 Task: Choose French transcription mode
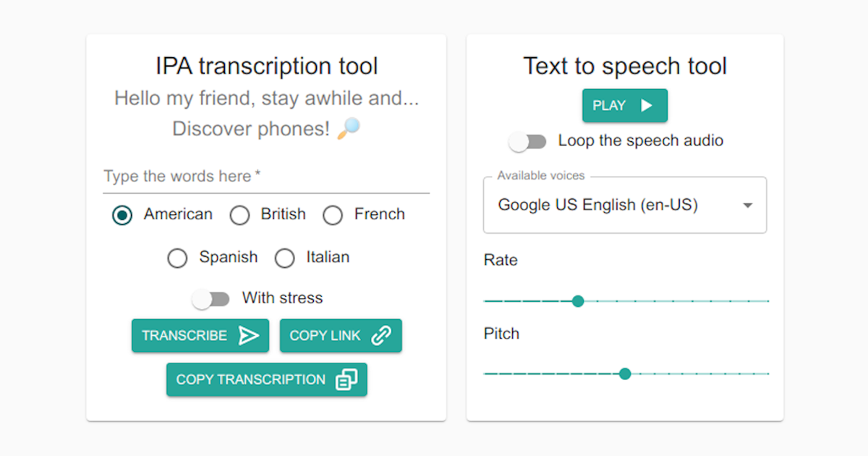pos(333,215)
